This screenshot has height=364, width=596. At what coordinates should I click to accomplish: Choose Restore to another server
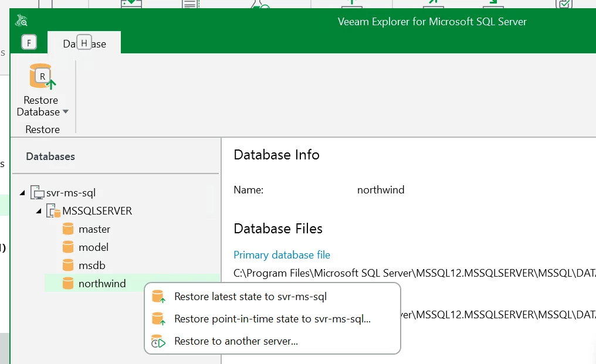(x=272, y=341)
